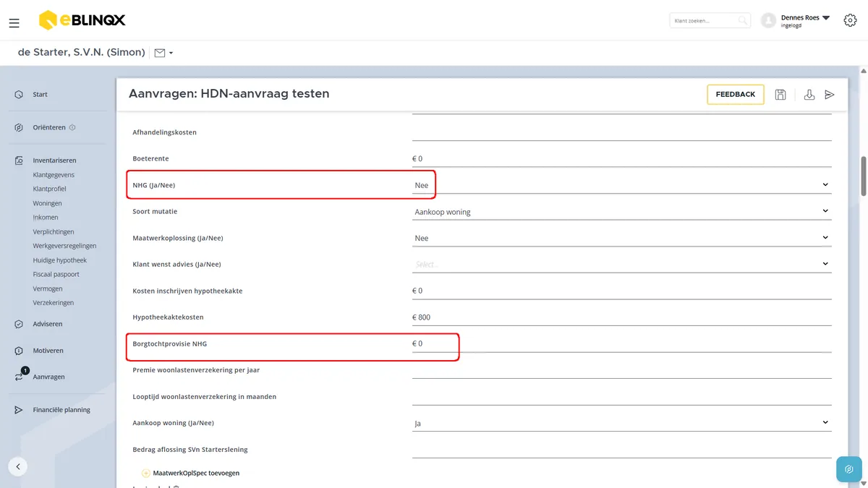Screen dimensions: 868x488
Task: Open the Aanvragen section
Action: pos(48,377)
